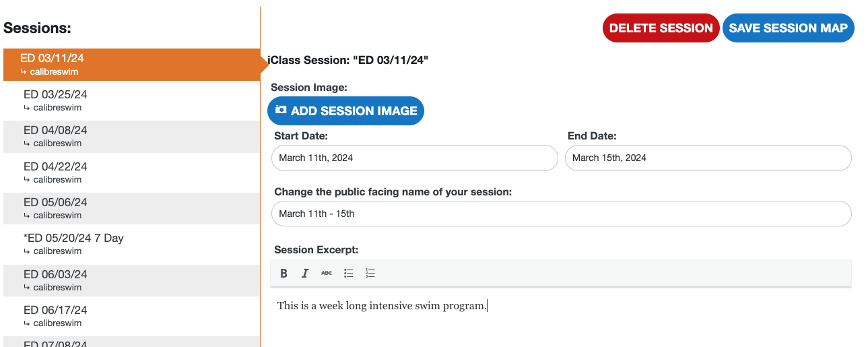Save the session map
Image resolution: width=868 pixels, height=347 pixels.
click(788, 28)
